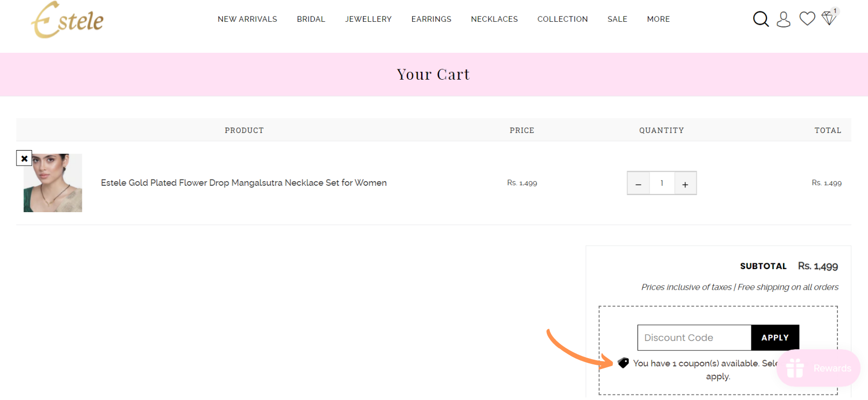Click the QUANTITY column header
868x400 pixels.
pos(662,130)
